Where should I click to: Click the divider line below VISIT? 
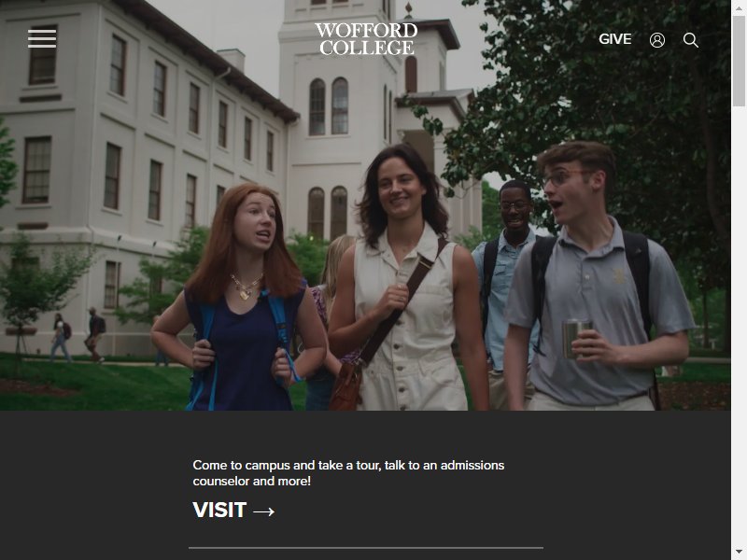point(366,548)
